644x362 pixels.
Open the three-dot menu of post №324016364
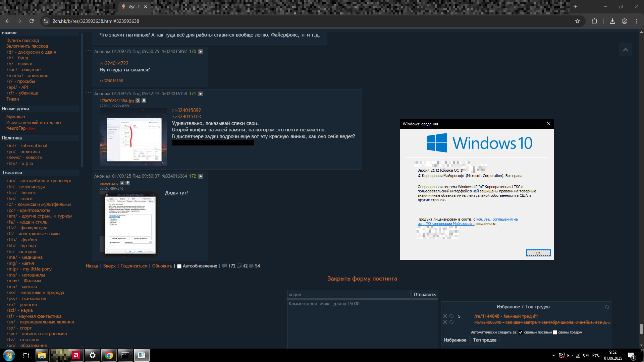[x=89, y=175]
